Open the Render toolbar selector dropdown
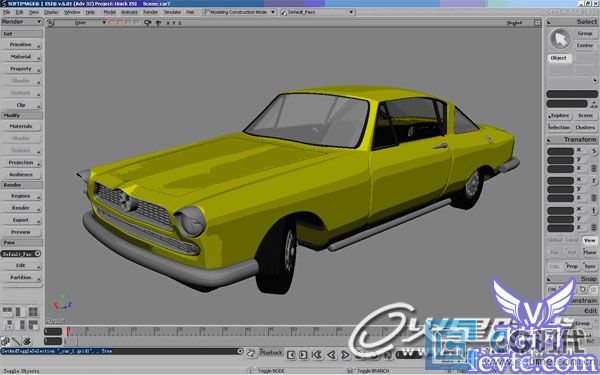This screenshot has width=600, height=375. (21, 22)
